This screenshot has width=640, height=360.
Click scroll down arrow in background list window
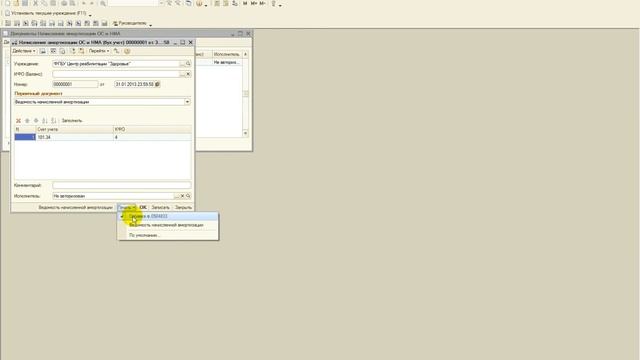pyautogui.click(x=245, y=133)
